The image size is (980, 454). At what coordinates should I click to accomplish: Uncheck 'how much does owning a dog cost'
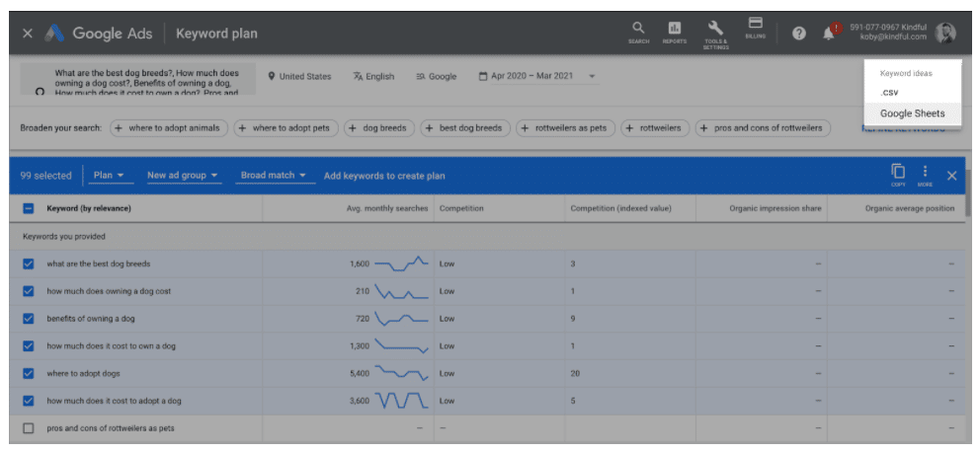[x=28, y=291]
